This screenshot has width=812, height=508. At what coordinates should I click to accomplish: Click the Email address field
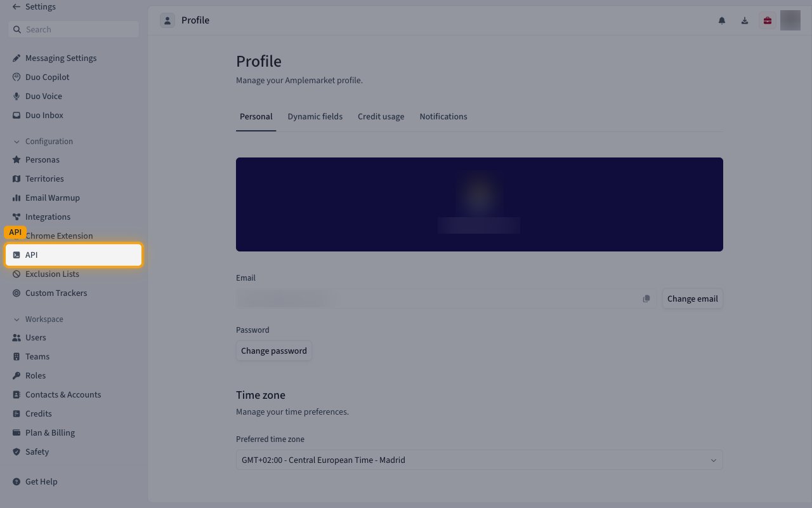point(447,298)
